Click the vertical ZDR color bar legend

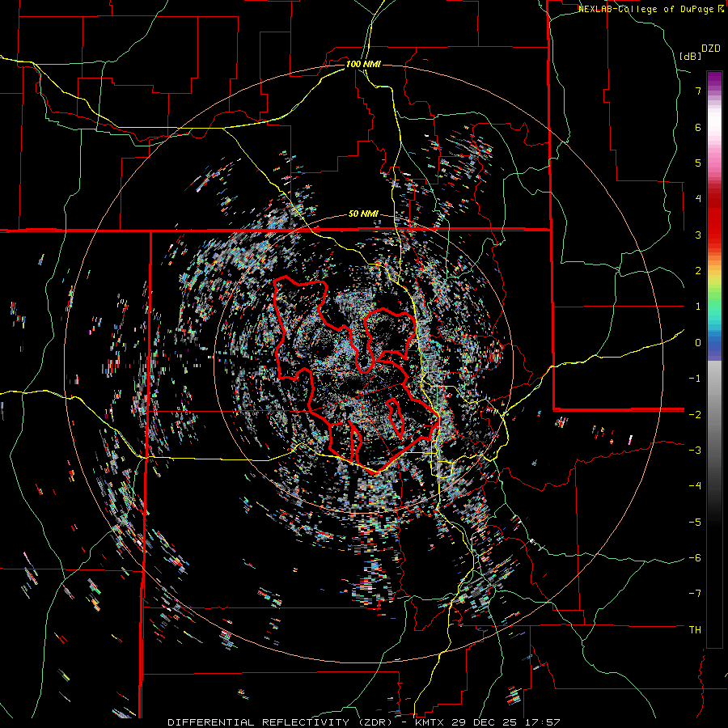(714, 359)
